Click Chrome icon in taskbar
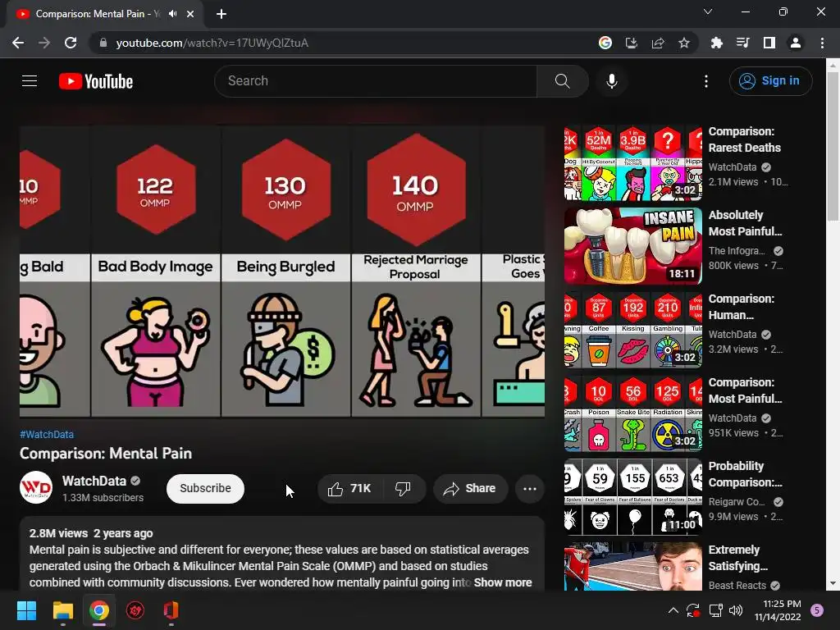The image size is (840, 630). pyautogui.click(x=99, y=610)
